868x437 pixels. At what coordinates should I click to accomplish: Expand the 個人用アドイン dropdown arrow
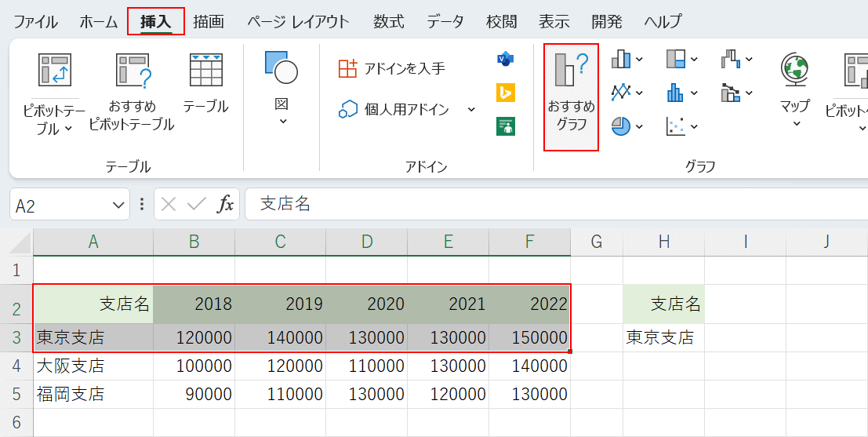471,109
